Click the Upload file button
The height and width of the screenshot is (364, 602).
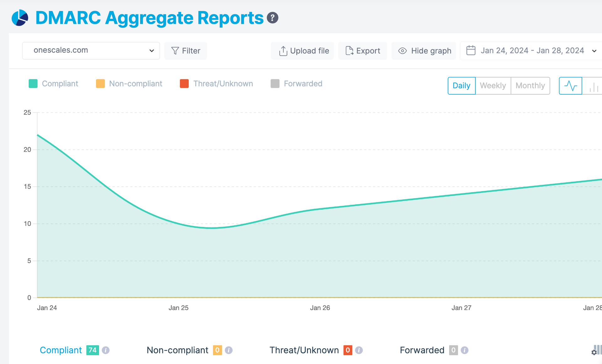303,51
